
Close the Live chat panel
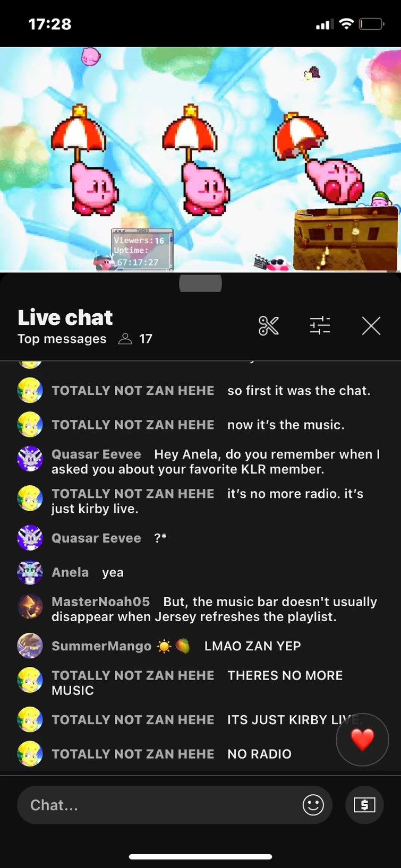[371, 325]
